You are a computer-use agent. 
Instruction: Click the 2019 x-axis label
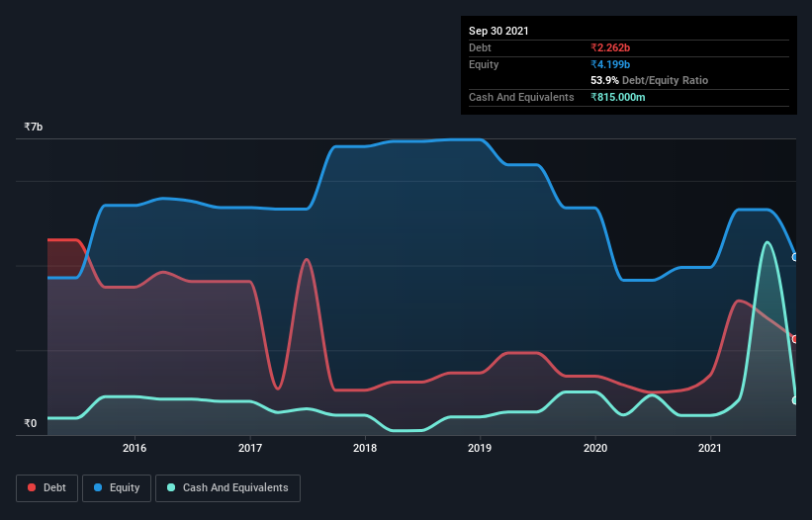[480, 448]
